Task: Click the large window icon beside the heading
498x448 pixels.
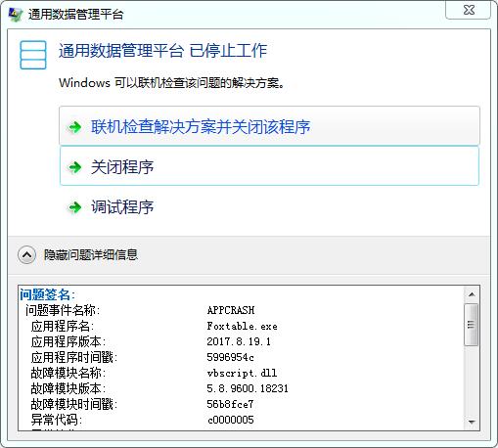Action: [33, 55]
